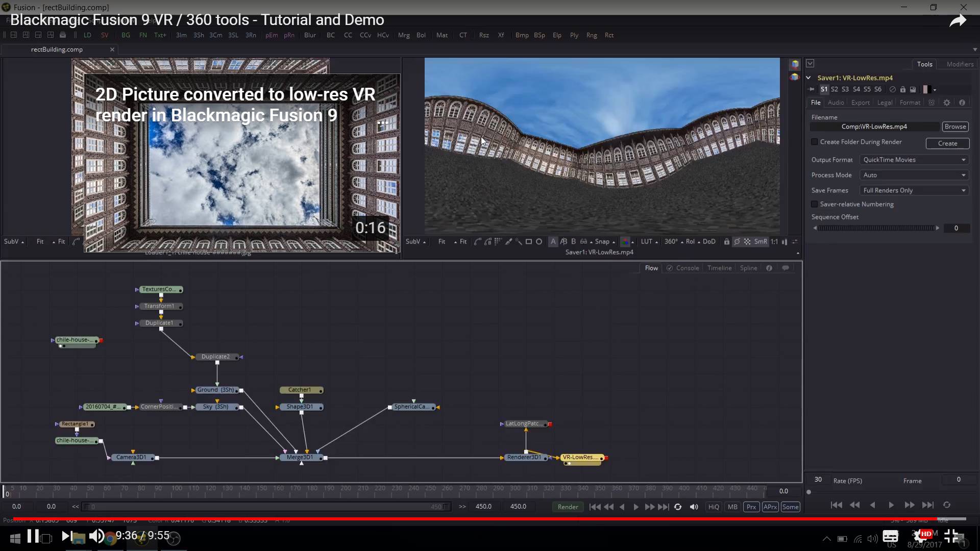Click the audio speaker icon in transport bar

[x=694, y=507]
